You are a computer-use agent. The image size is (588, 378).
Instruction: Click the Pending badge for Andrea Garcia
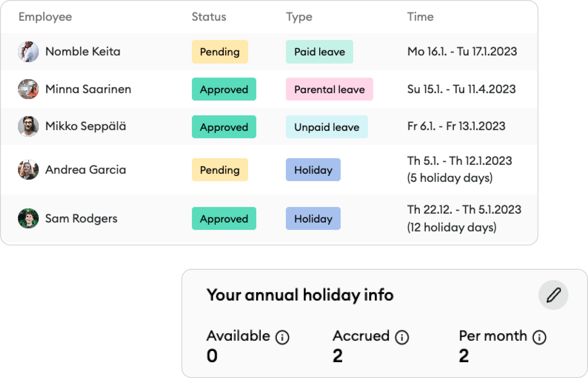tap(220, 170)
